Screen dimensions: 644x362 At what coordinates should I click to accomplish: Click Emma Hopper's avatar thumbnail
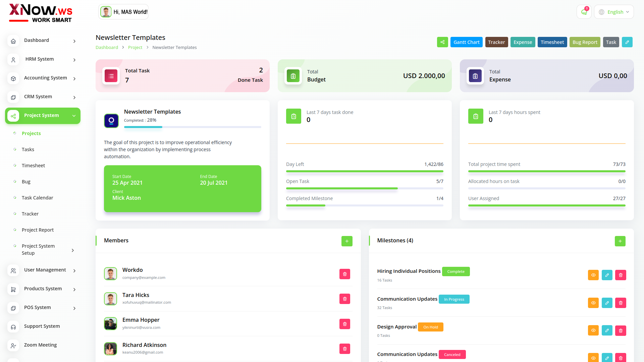(110, 324)
